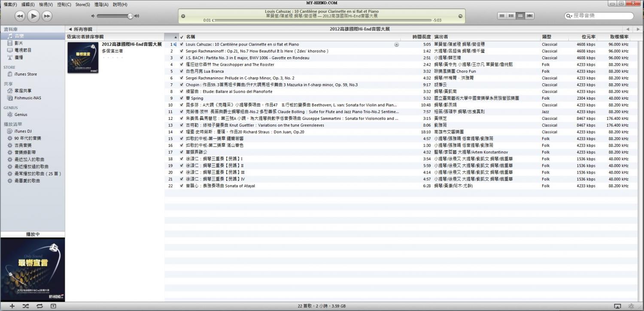644x311 pixels.
Task: Click the sort triangle in the track number column header
Action: click(175, 37)
